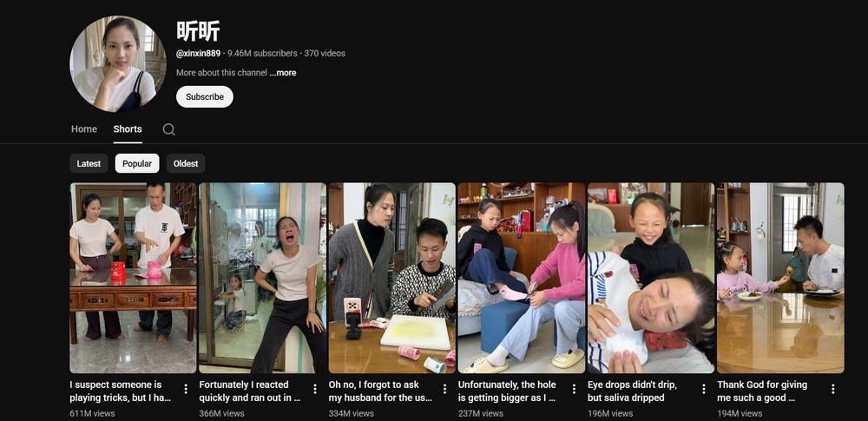Open the '370 videos' channel info link
Screen dimensions: 868x421
[x=324, y=53]
